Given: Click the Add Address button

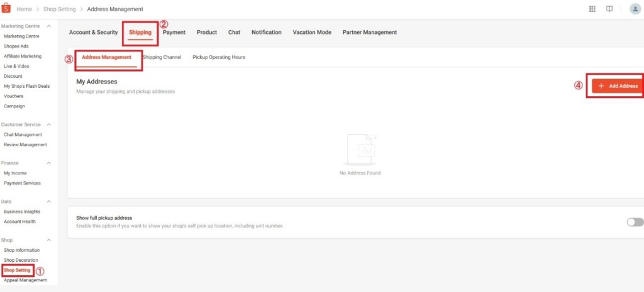Looking at the screenshot, I should coord(617,86).
